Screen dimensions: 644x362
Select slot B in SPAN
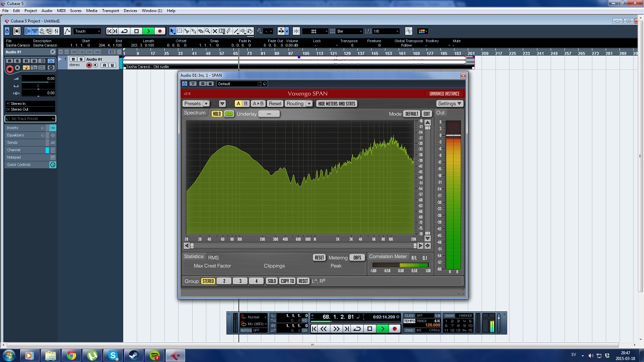[x=246, y=104]
